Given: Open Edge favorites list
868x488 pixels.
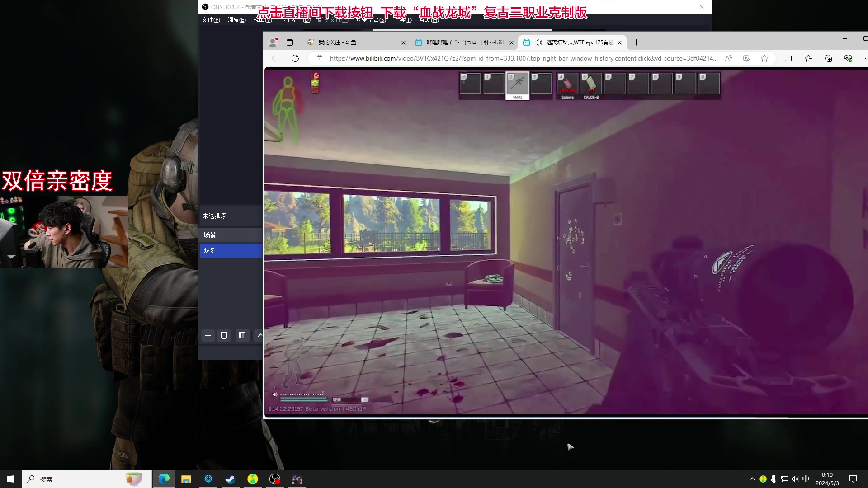Looking at the screenshot, I should [808, 58].
